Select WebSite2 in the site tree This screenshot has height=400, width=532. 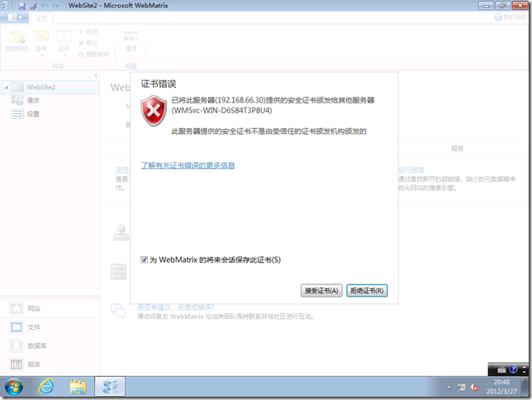point(50,88)
